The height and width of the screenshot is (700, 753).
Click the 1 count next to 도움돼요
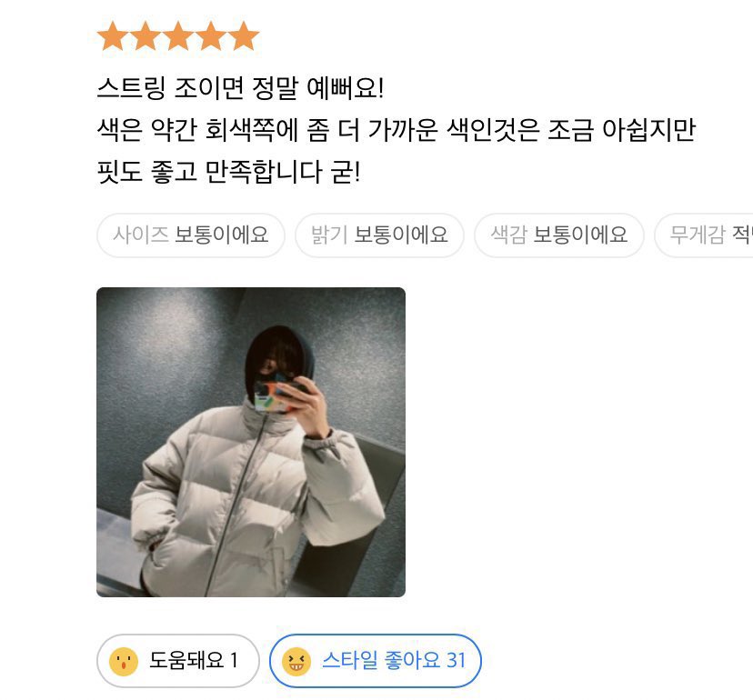pyautogui.click(x=234, y=661)
